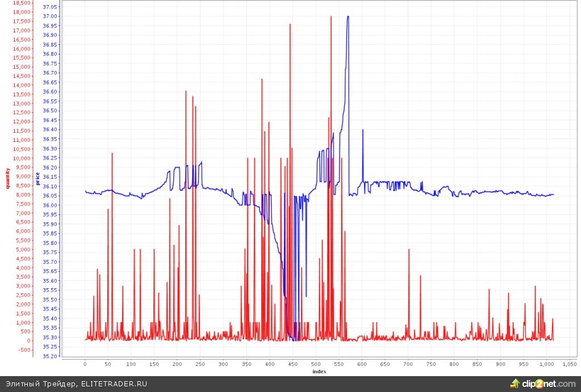This screenshot has height=392, width=581.
Task: Click the 'index' x-axis title
Action: click(319, 372)
